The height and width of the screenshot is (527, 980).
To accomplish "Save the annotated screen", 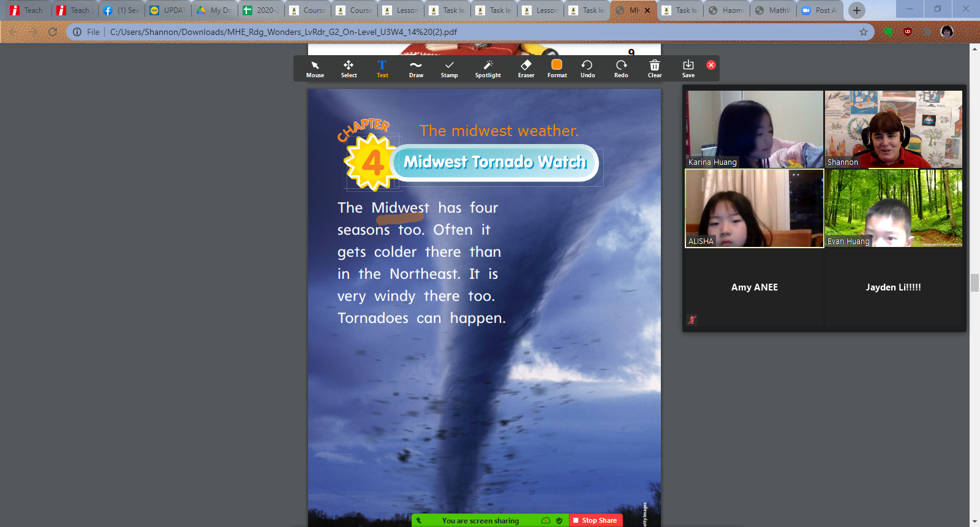I will coord(688,69).
